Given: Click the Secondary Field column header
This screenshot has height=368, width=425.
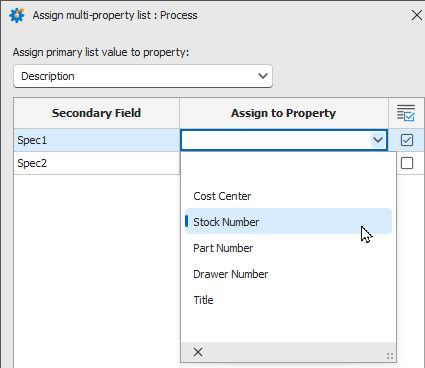Looking at the screenshot, I should click(x=96, y=113).
